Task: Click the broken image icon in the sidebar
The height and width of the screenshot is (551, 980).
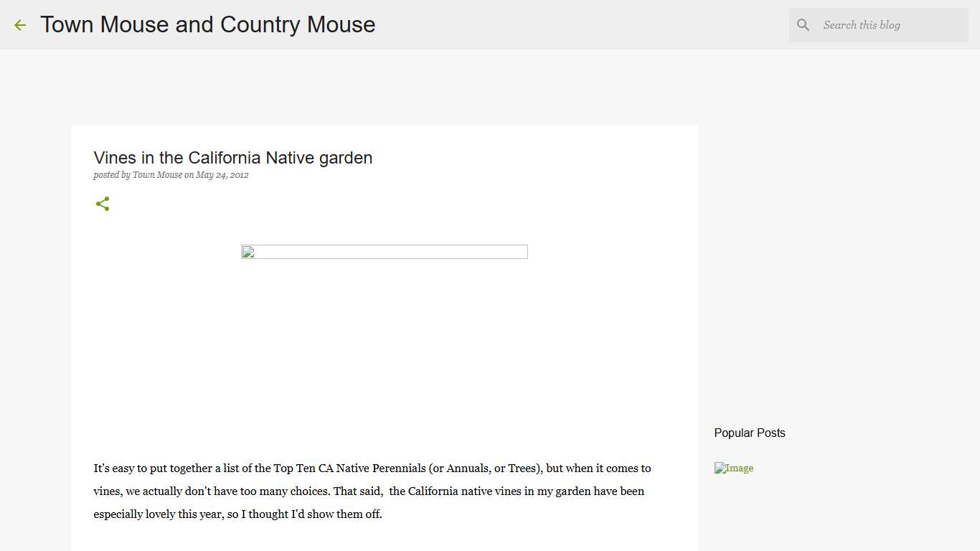Action: (720, 468)
